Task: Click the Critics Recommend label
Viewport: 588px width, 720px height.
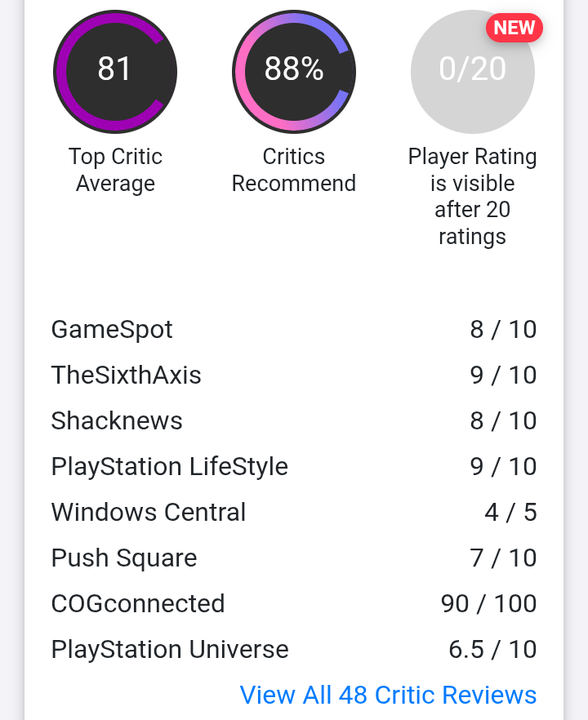Action: click(294, 170)
